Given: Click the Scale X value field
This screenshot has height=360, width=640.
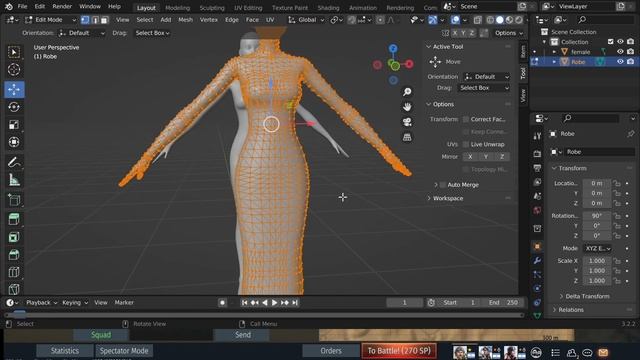Looking at the screenshot, I should coord(597,261).
